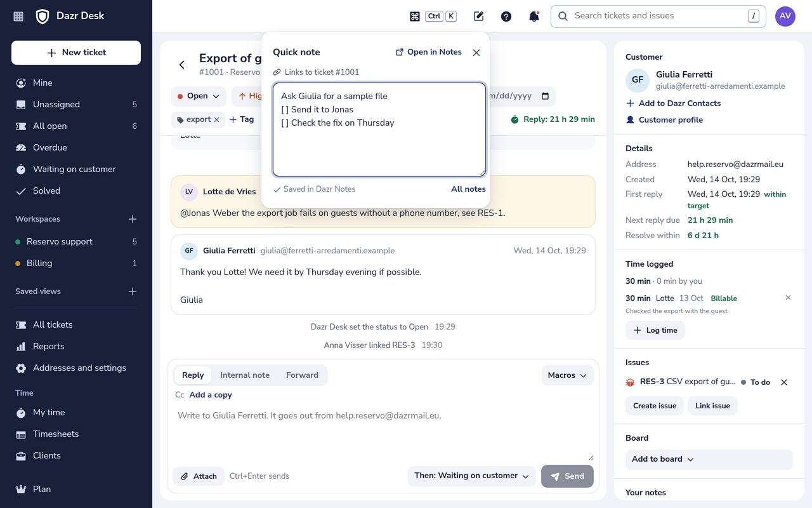
Task: Open the help question mark icon
Action: pyautogui.click(x=506, y=17)
